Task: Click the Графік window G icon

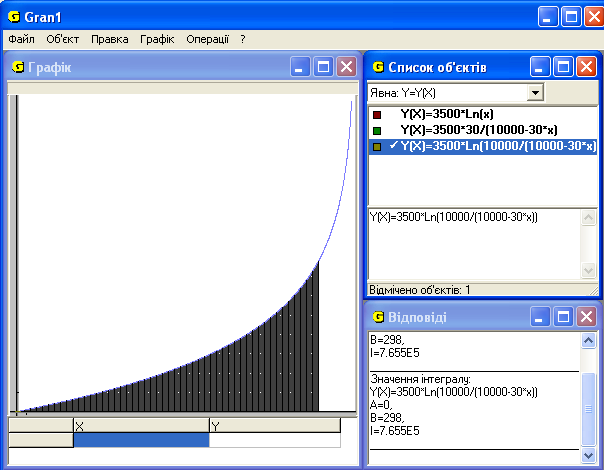Action: click(18, 67)
